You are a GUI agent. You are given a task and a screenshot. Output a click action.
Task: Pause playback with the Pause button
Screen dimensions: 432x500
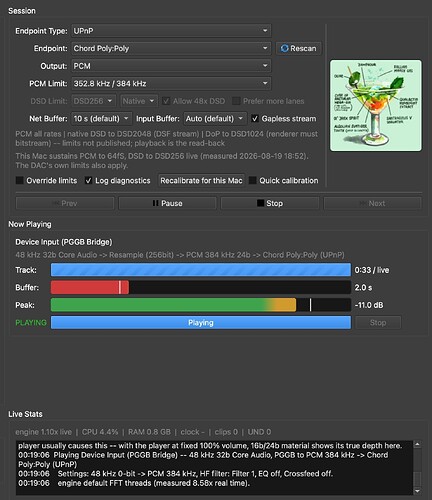point(167,203)
